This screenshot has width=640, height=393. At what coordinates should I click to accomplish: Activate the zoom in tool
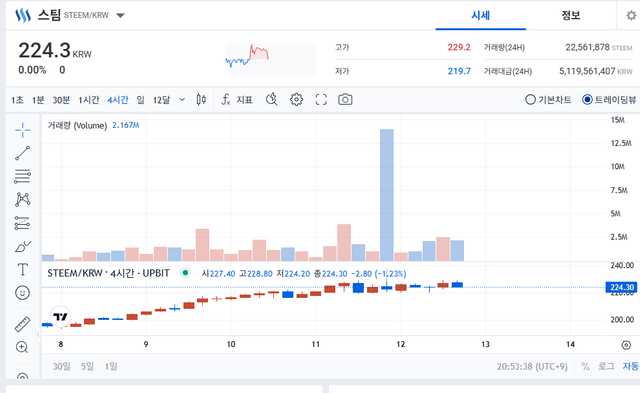22,347
